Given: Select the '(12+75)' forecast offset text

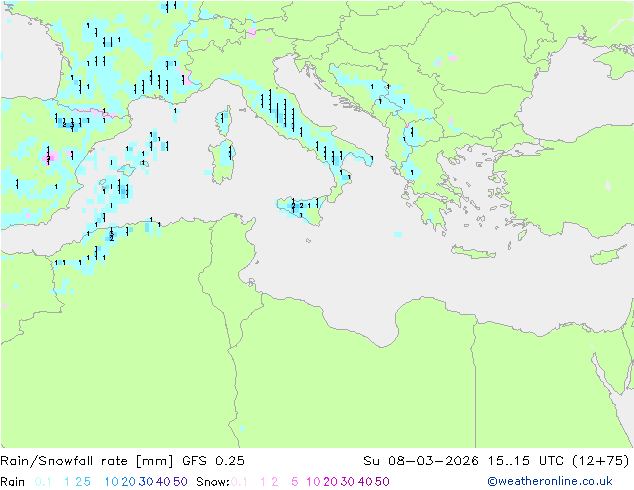Looking at the screenshot, I should tap(601, 461).
